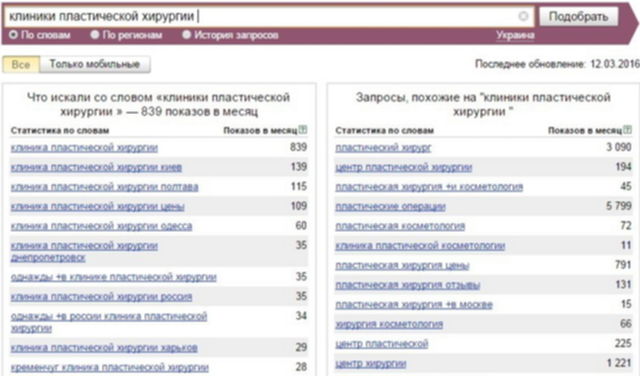
Task: Open 'хирургия косметология' link
Action: 389,324
